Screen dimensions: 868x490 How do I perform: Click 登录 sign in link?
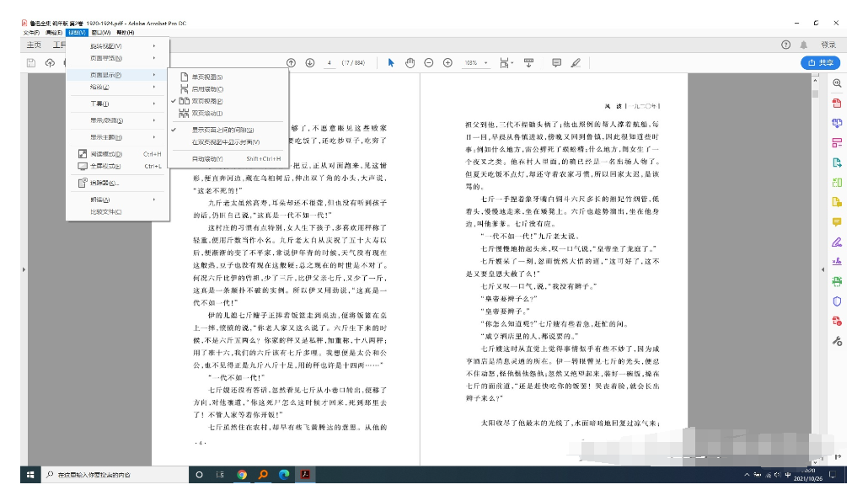(x=828, y=45)
